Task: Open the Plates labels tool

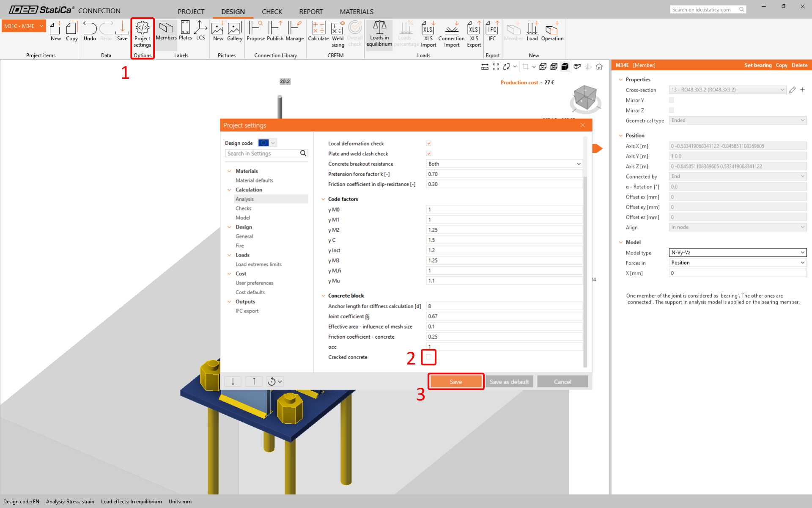Action: click(x=185, y=30)
